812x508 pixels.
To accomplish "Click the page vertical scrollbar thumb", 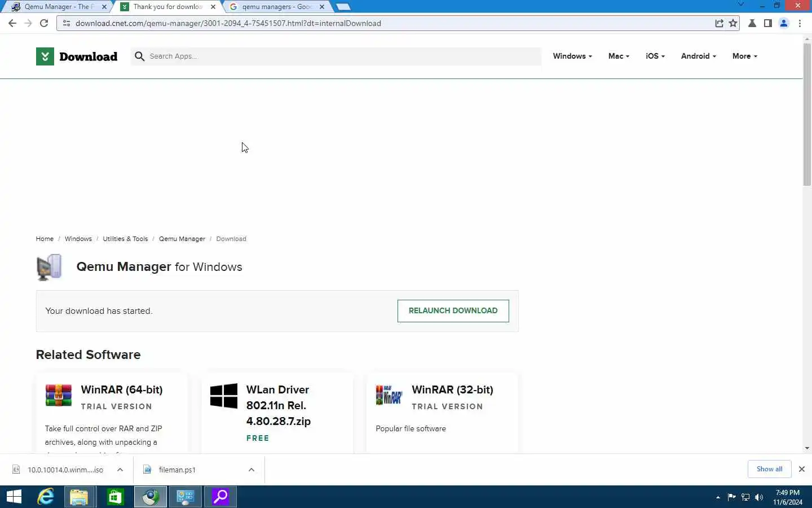I will (x=807, y=114).
